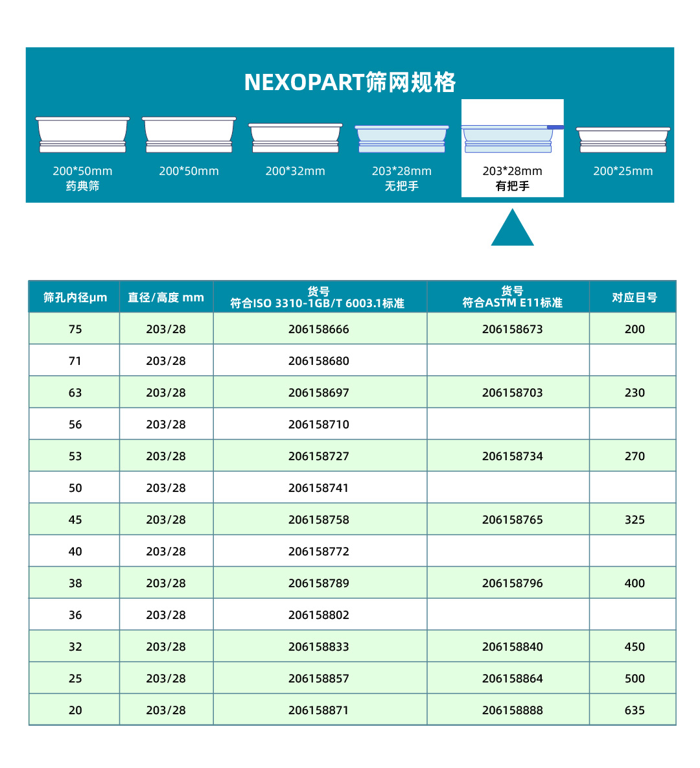This screenshot has width=700, height=768.
Task: Select aperture cell 25
Action: pos(75,679)
